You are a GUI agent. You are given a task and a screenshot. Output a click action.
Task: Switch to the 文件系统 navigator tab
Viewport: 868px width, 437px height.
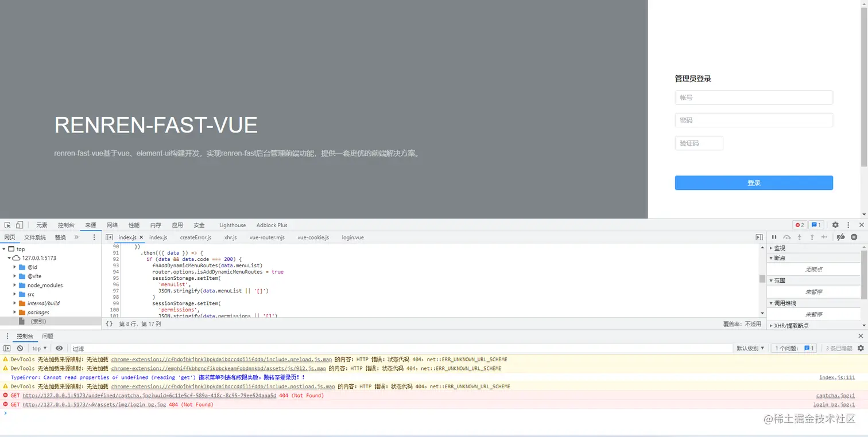[x=35, y=237]
